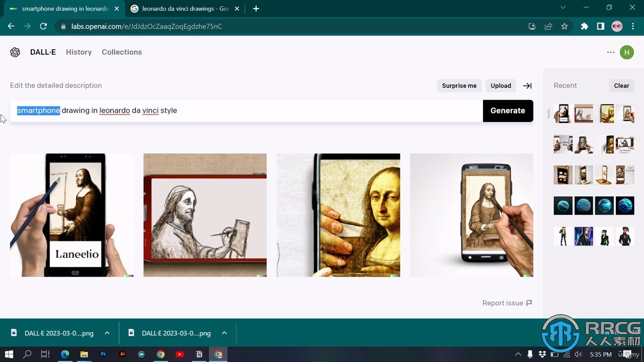The width and height of the screenshot is (644, 362).
Task: Open YouTube app from the taskbar
Action: click(180, 354)
